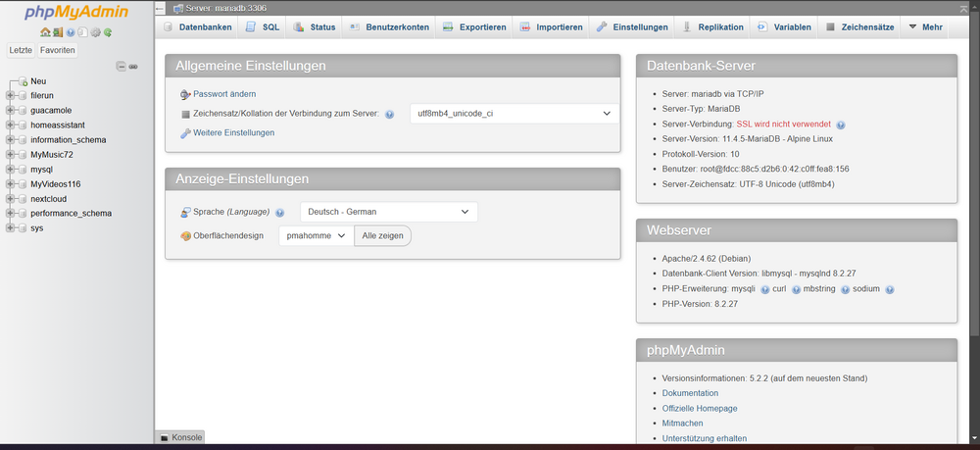Open the Status tab
Viewport: 980px width, 450px height.
click(315, 26)
